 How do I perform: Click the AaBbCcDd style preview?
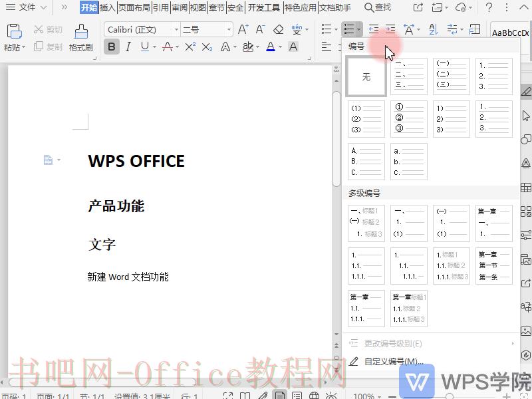point(510,33)
